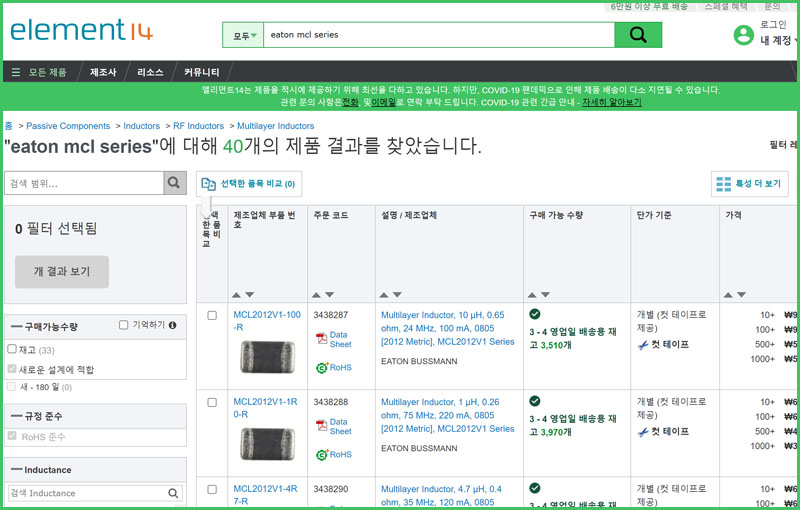Toggle the 새 - 180 일 checkbox
800x510 pixels.
(x=12, y=387)
